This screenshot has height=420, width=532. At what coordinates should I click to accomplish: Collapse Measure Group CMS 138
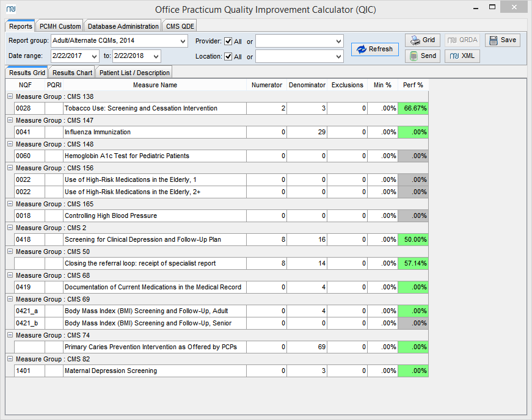(10, 96)
